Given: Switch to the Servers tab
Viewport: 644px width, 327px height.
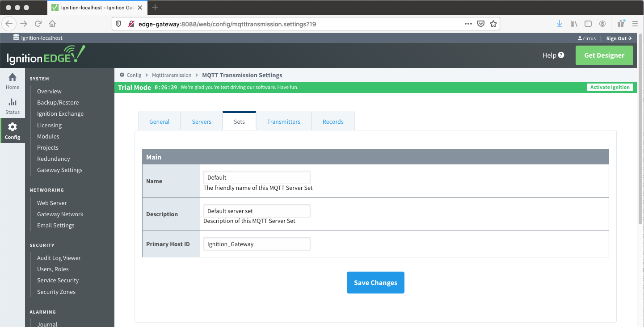Looking at the screenshot, I should tap(202, 122).
